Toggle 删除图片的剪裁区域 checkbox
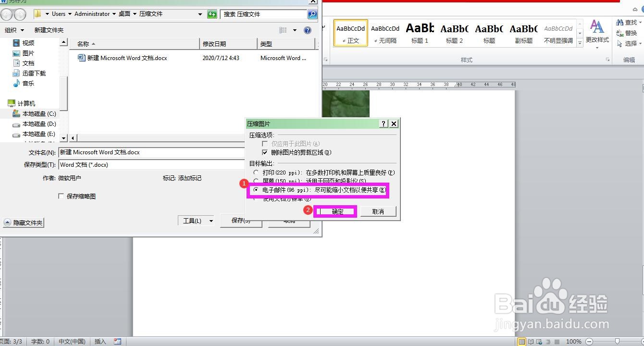The width and height of the screenshot is (644, 346). 265,152
